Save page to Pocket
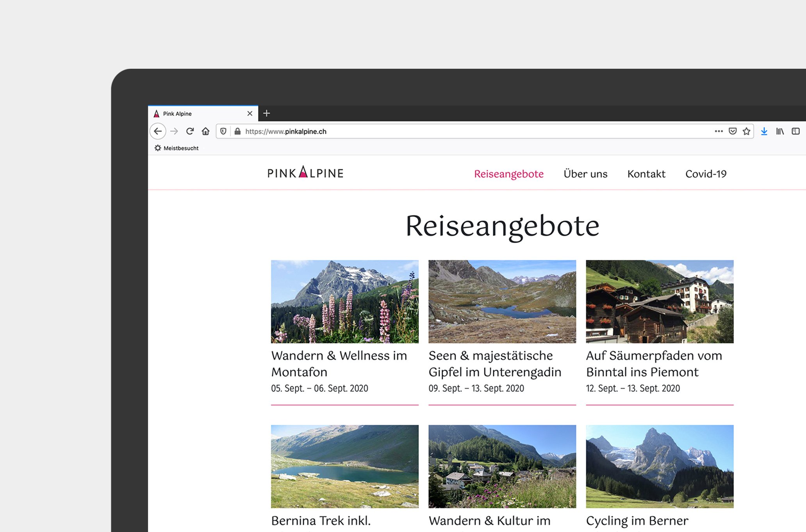This screenshot has height=532, width=806. pyautogui.click(x=733, y=132)
